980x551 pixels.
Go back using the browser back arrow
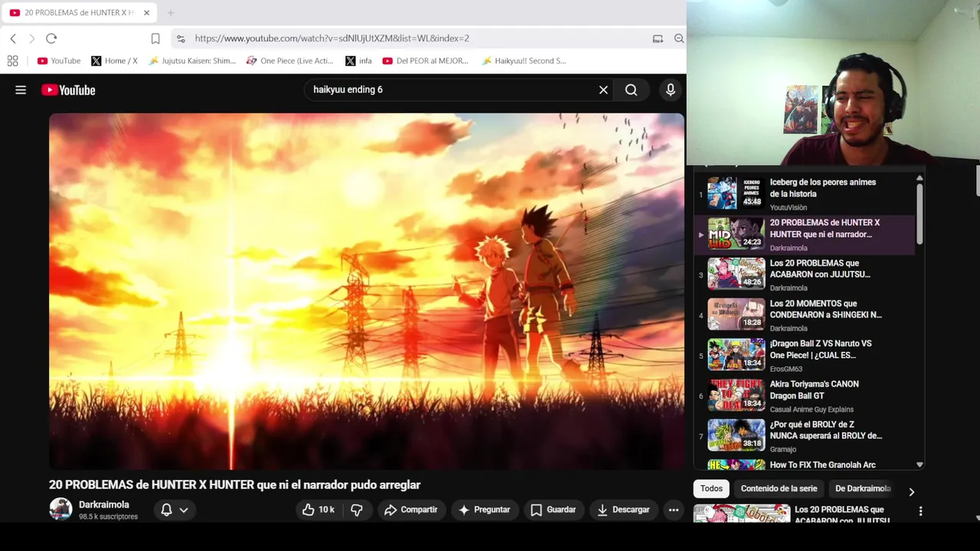point(13,38)
